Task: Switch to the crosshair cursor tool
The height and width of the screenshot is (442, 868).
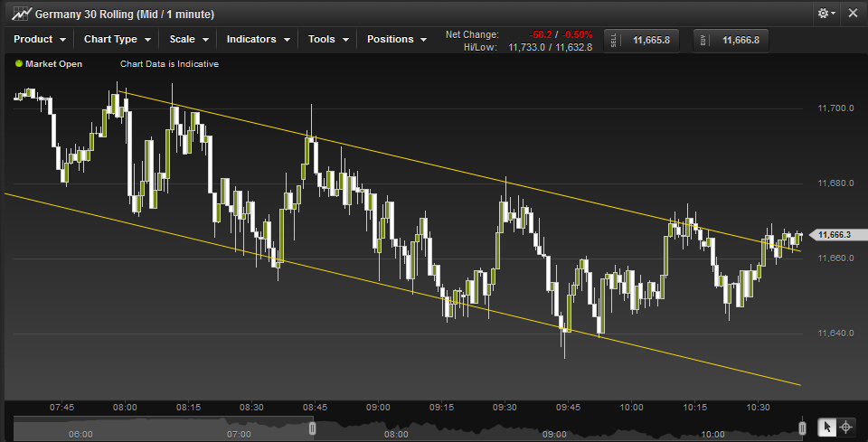Action: (846, 428)
